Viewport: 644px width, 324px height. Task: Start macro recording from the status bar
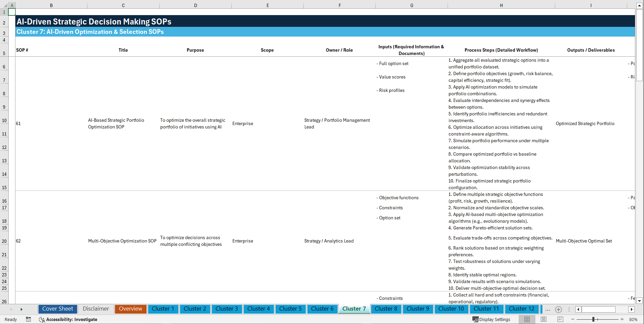click(x=28, y=320)
